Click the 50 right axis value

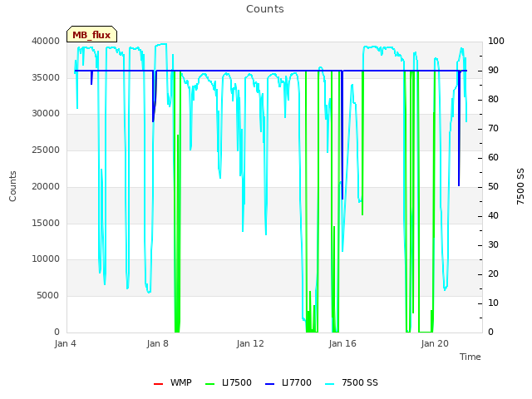click(493, 186)
